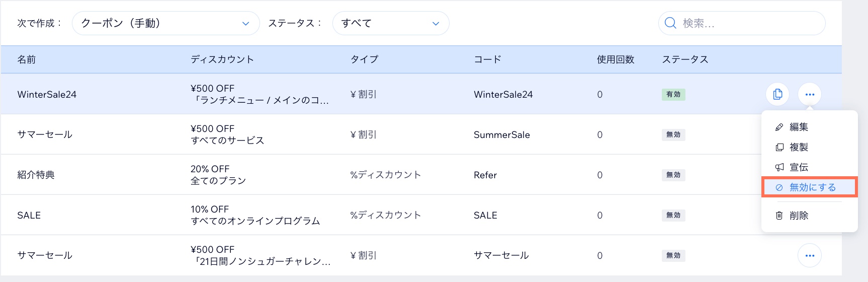
Task: Expand the クーポン（手動）dropdown
Action: coord(166,23)
